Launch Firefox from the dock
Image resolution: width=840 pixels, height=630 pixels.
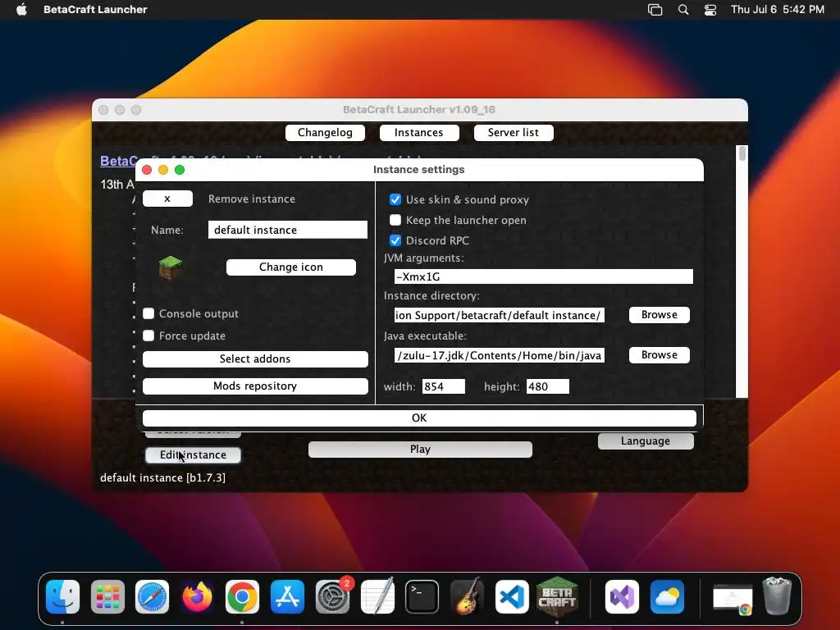point(197,596)
